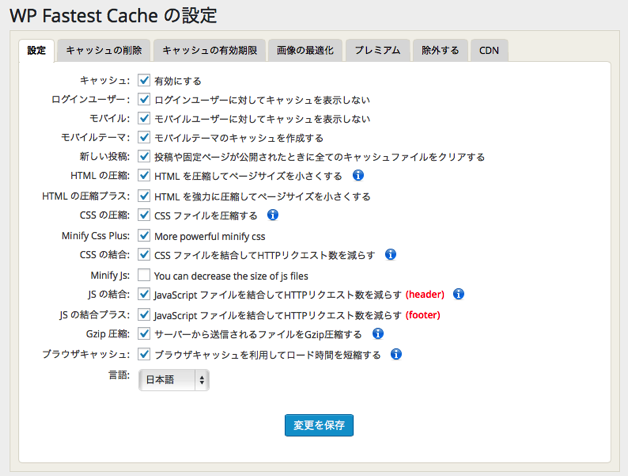Click info icon next to HTML の圧縮 option
This screenshot has height=476, width=628.
[358, 175]
